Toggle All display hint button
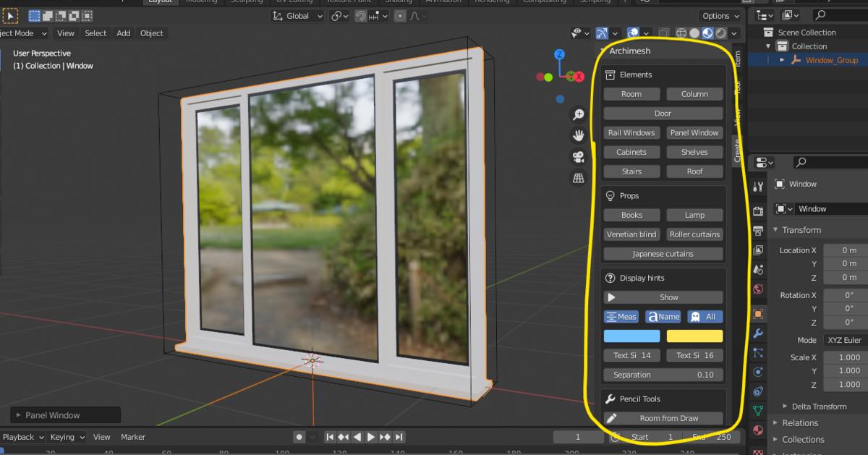This screenshot has height=455, width=868. (705, 317)
